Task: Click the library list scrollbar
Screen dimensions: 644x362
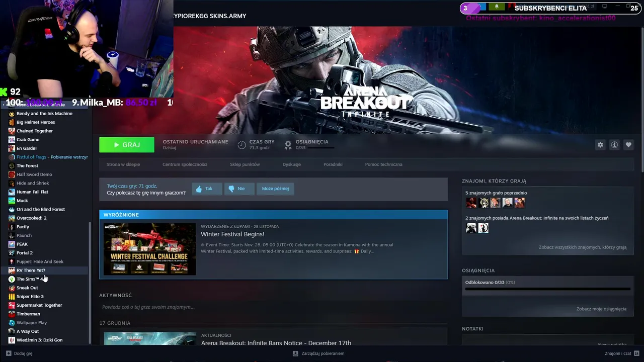Action: tap(90, 282)
